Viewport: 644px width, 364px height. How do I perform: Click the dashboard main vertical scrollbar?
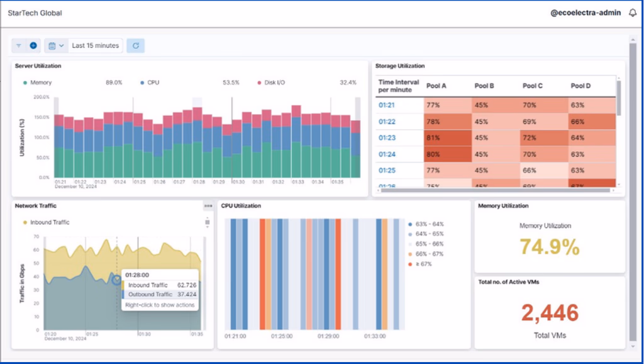coord(633,191)
